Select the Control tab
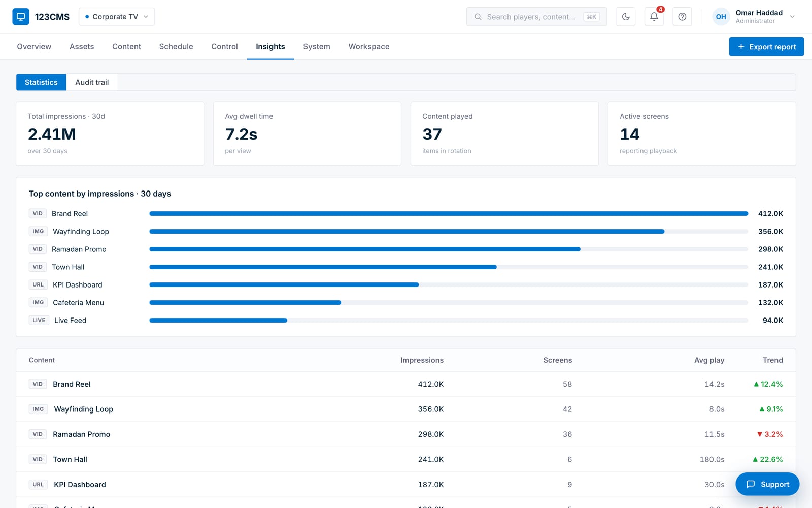The width and height of the screenshot is (812, 508). 224,47
